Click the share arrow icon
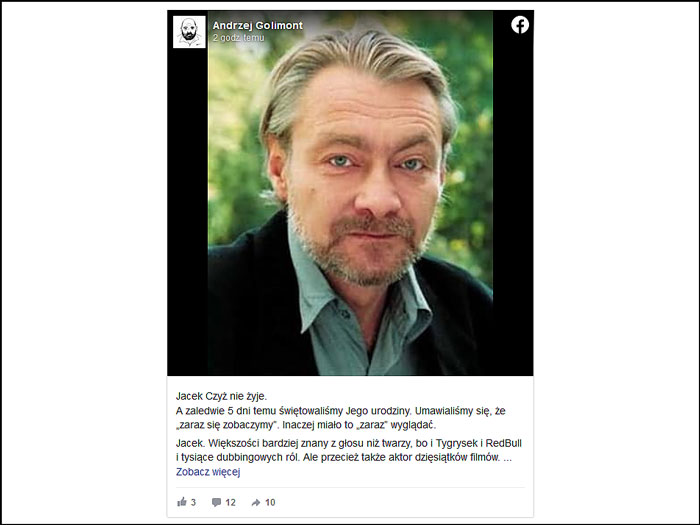Screen dimensions: 700x525 coord(256,502)
